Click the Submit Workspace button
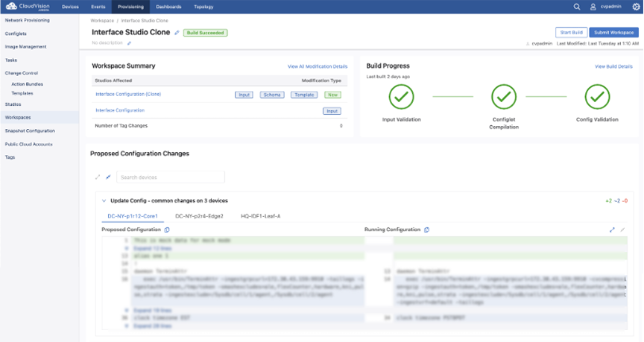This screenshot has height=342, width=644. tap(613, 33)
